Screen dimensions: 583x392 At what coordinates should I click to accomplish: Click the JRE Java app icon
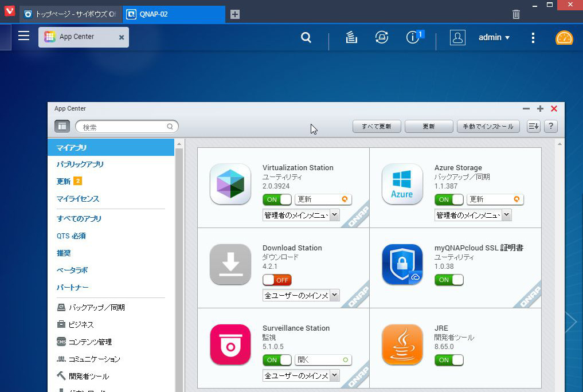pos(402,344)
